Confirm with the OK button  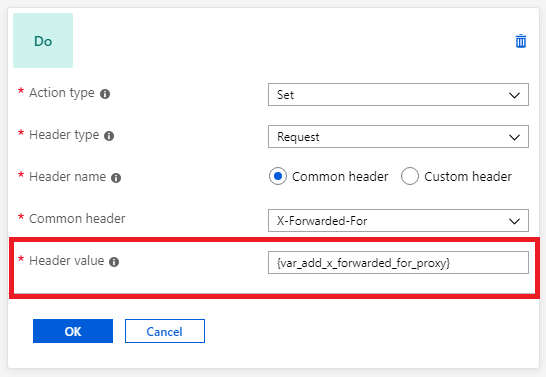[x=73, y=331]
